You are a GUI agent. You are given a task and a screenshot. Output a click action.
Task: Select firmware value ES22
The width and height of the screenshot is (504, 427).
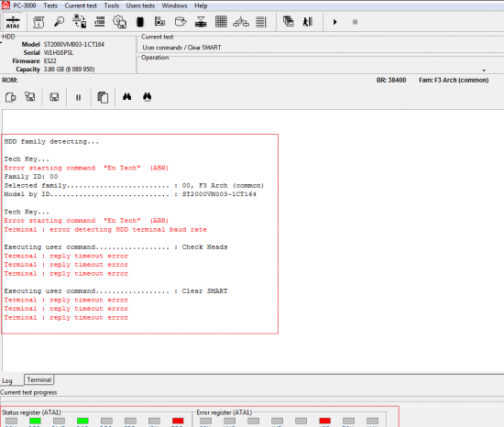49,61
